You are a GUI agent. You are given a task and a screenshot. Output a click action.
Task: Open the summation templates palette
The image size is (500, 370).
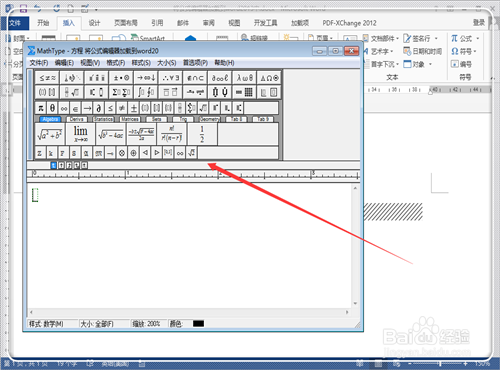click(x=121, y=92)
